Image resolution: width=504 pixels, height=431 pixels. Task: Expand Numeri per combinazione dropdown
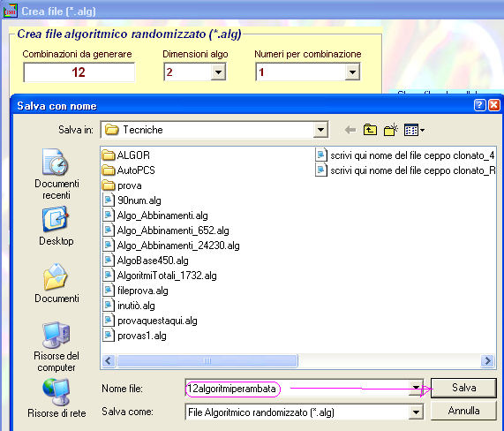(x=352, y=72)
